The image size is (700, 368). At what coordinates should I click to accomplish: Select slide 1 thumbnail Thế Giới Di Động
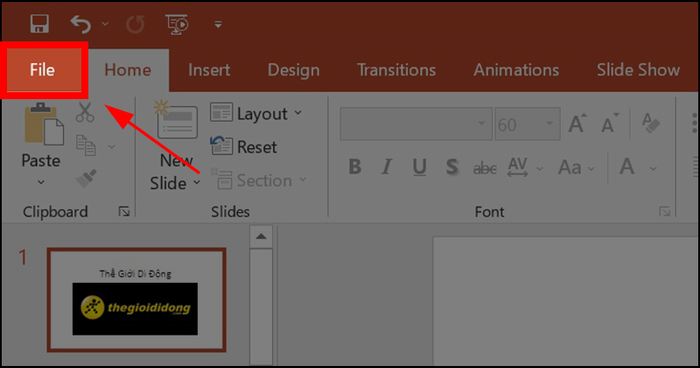[136, 300]
